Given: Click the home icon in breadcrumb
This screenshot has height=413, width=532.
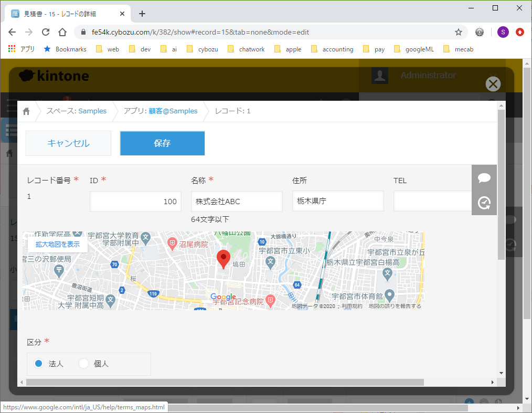Looking at the screenshot, I should [x=26, y=111].
